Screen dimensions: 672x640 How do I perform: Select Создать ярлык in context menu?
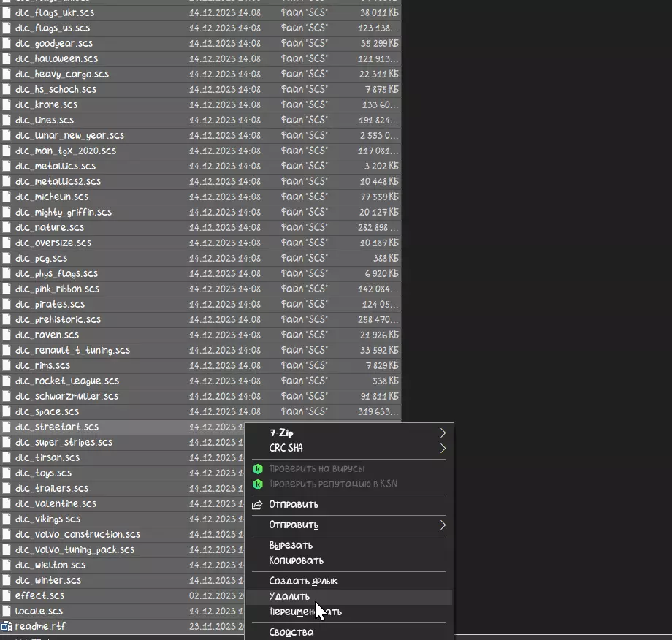tap(349, 582)
